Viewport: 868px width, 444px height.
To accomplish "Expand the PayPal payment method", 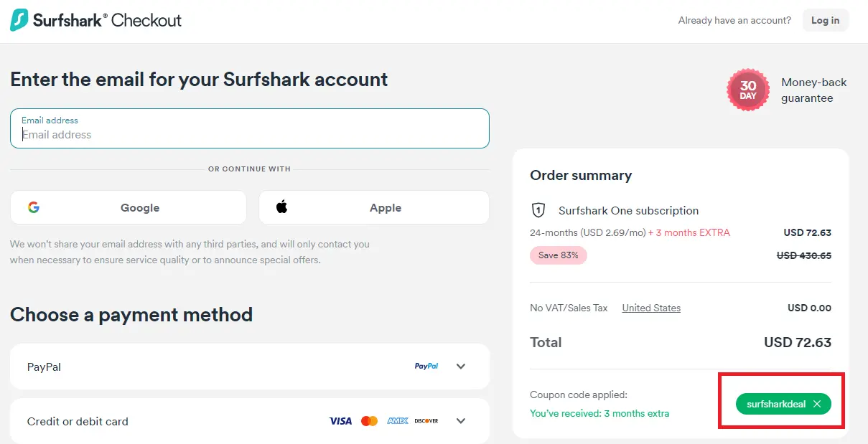I will pos(460,366).
